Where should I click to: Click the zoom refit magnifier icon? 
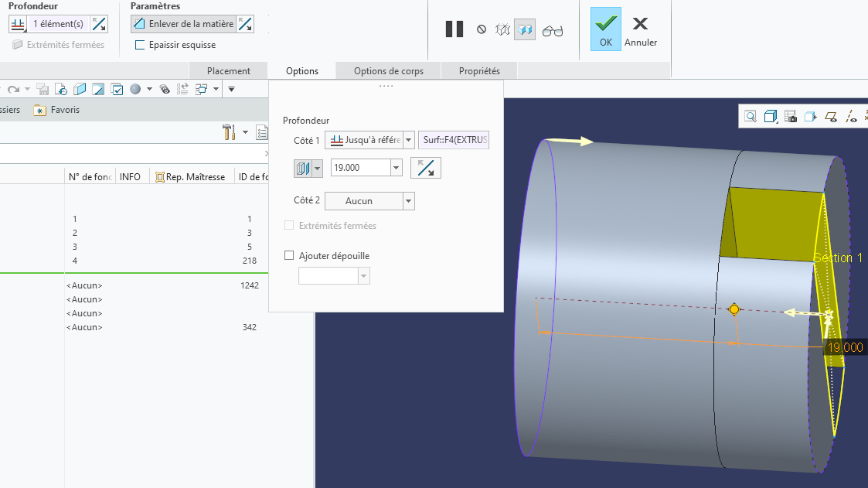[751, 117]
